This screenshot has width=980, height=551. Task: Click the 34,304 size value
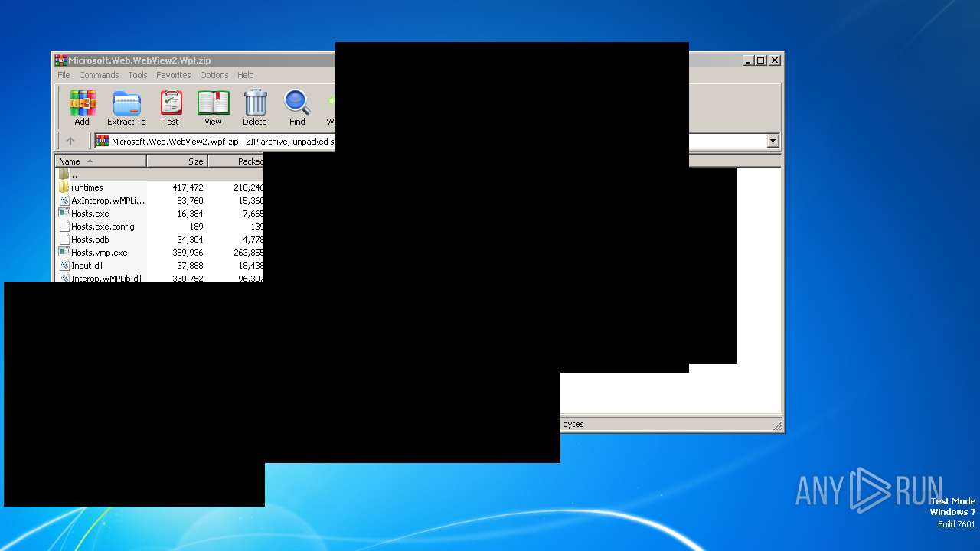190,240
